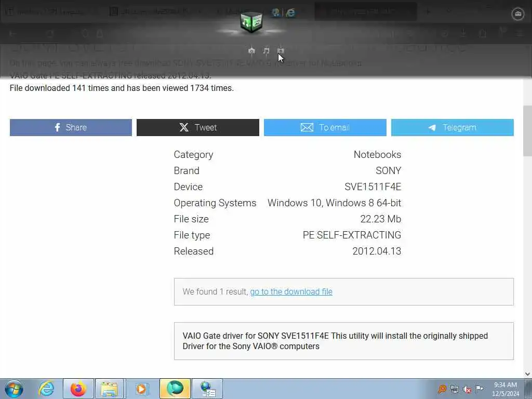Click the 'SVE1511F4E' device value
The image size is (532, 399).
(x=373, y=187)
